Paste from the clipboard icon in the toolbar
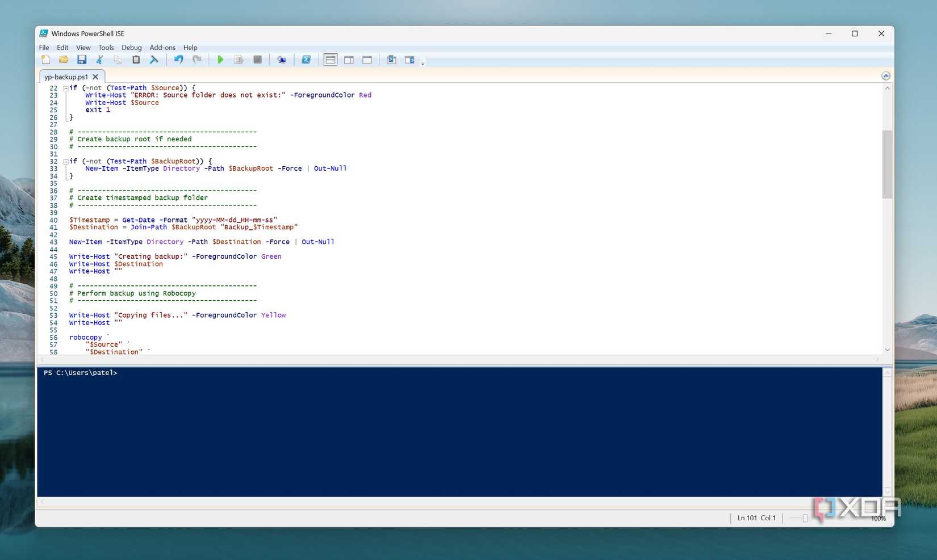This screenshot has height=560, width=937. coord(136,60)
